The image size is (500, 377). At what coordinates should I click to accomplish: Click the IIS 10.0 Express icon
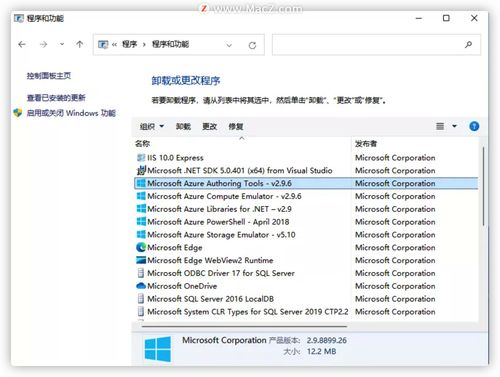(x=141, y=158)
